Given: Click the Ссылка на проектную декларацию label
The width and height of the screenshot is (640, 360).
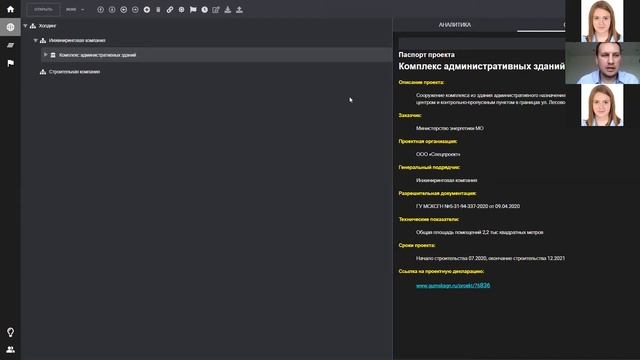Looking at the screenshot, I should coord(441,271).
